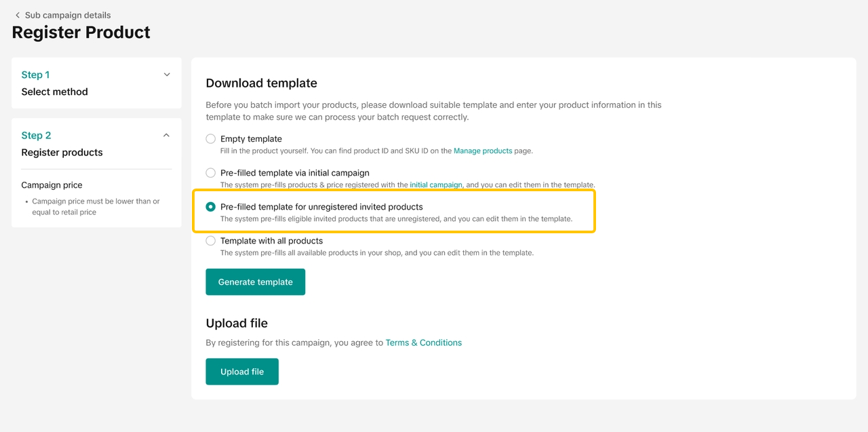This screenshot has height=432, width=868.
Task: Click the Campaign price section title
Action: (x=52, y=184)
